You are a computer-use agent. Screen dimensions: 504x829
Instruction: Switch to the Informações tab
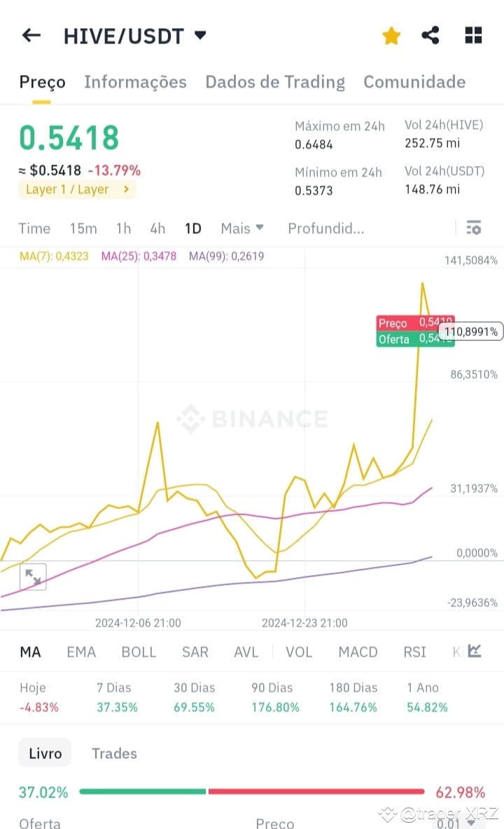135,82
